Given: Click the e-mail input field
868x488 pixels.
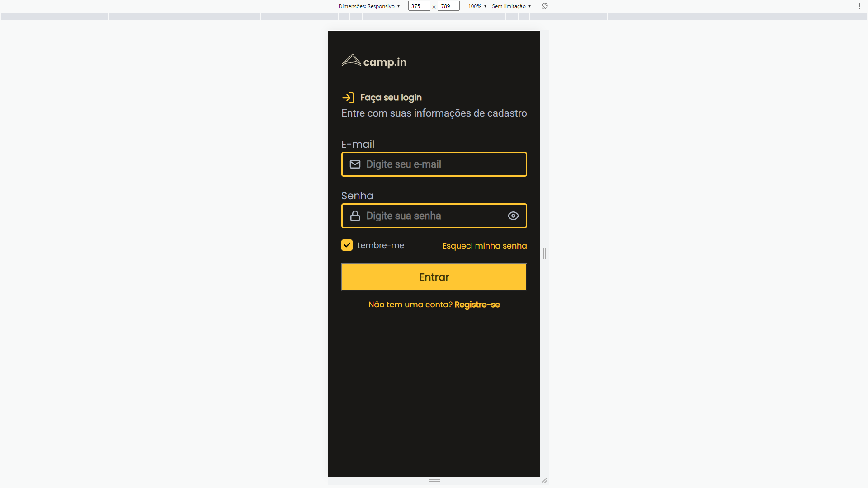Looking at the screenshot, I should [x=434, y=164].
